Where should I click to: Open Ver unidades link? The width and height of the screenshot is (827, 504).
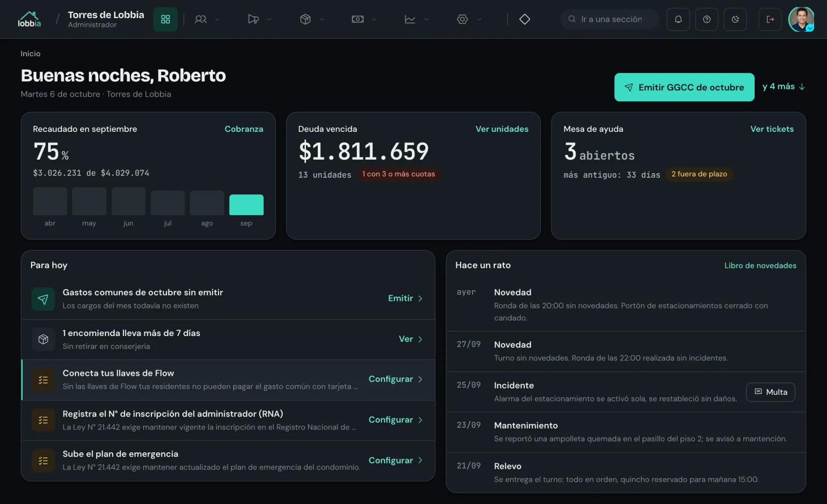click(502, 129)
